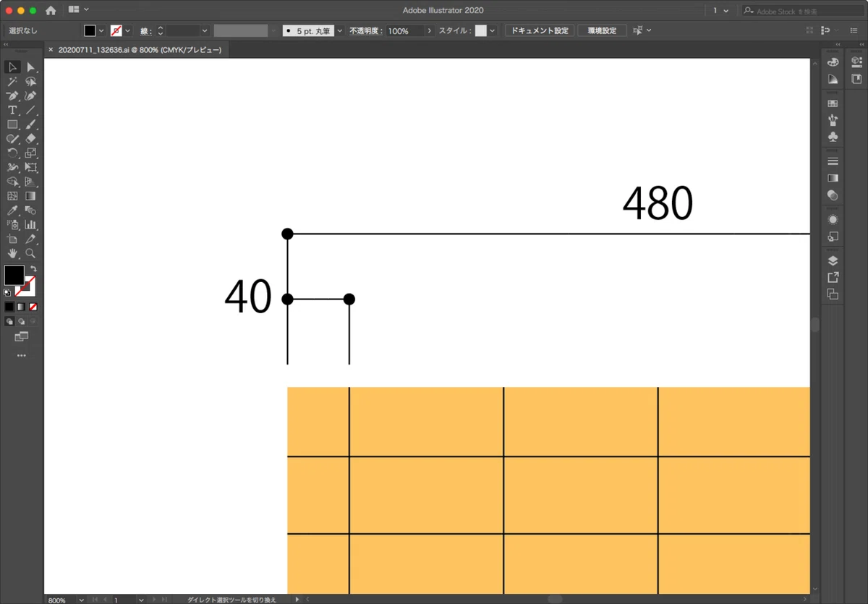The image size is (868, 604).
Task: Open the Color Guide panel
Action: tap(833, 79)
